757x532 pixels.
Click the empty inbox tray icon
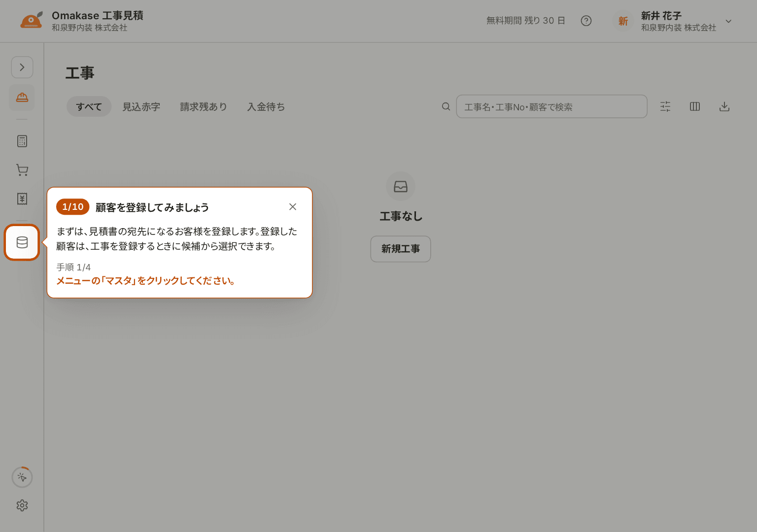(401, 187)
